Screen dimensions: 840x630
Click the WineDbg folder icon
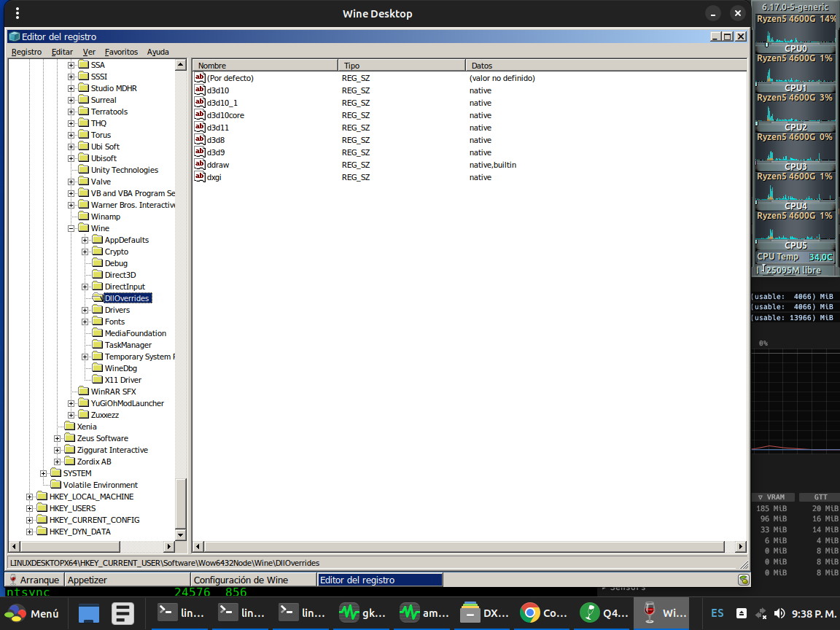point(97,367)
